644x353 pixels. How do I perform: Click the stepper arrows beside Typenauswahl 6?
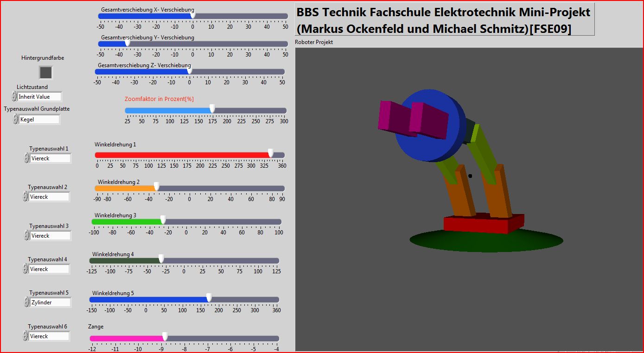[x=25, y=336]
